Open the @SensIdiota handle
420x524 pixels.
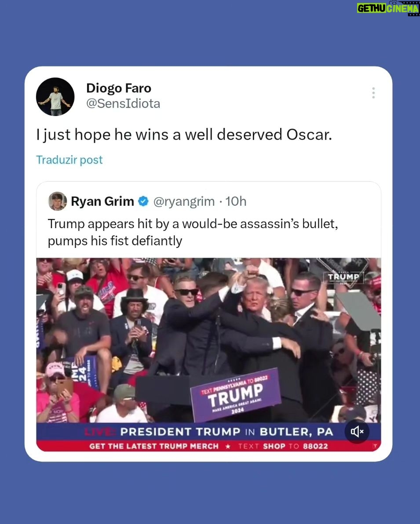(123, 104)
